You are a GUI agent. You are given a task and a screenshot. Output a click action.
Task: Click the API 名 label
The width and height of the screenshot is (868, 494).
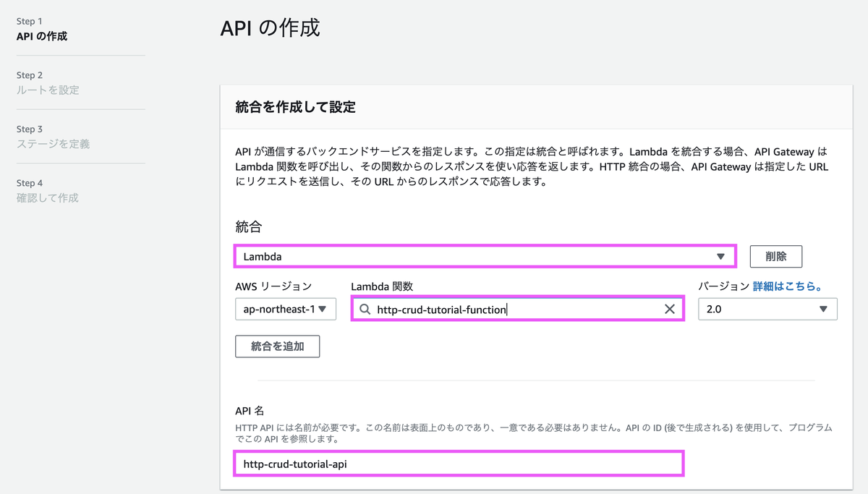point(250,411)
